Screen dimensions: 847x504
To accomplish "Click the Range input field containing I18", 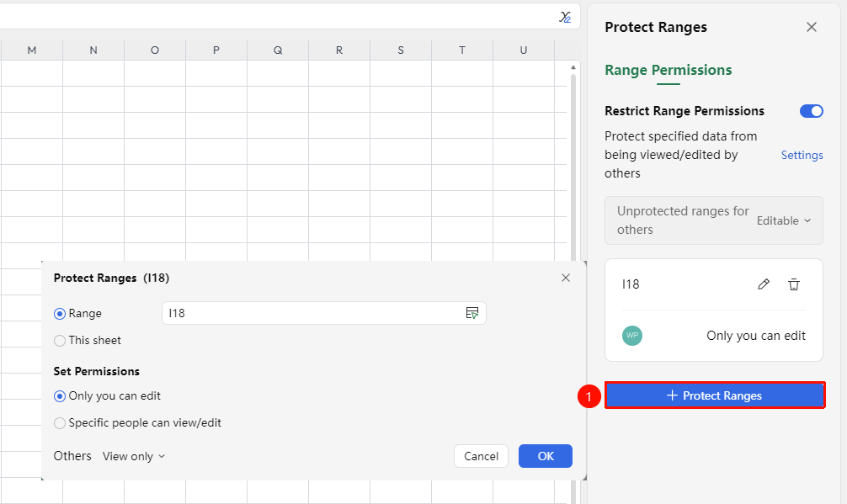I will pyautogui.click(x=324, y=313).
